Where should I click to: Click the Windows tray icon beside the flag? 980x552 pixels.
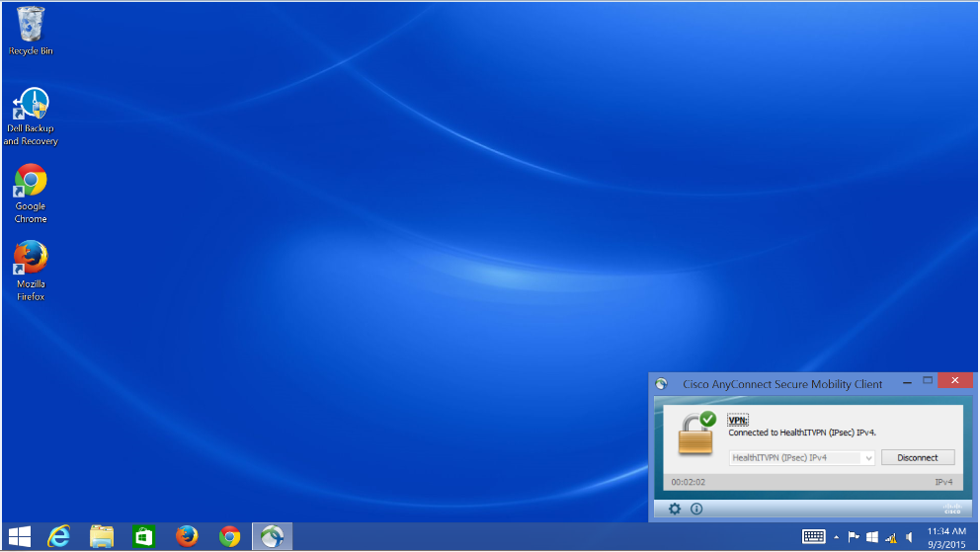872,536
